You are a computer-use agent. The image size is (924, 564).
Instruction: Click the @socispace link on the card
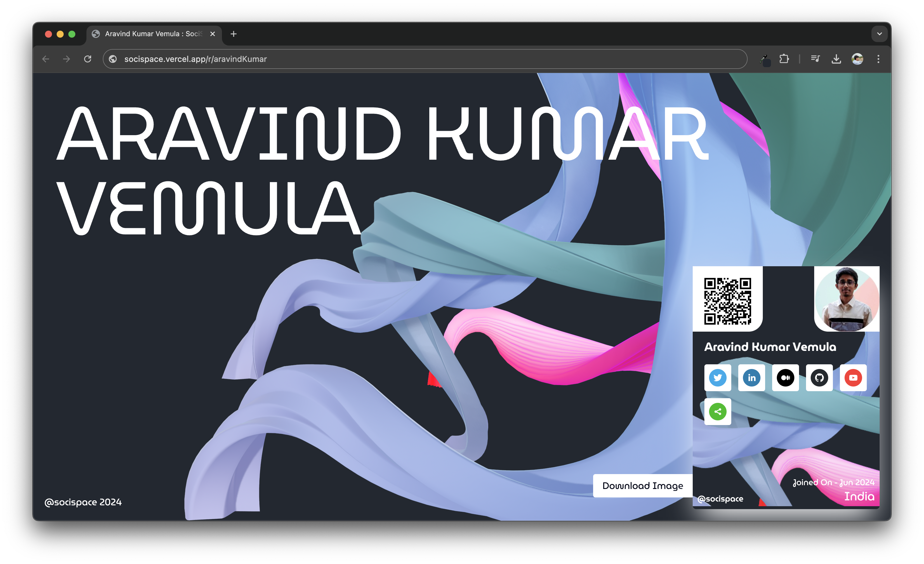(x=720, y=498)
